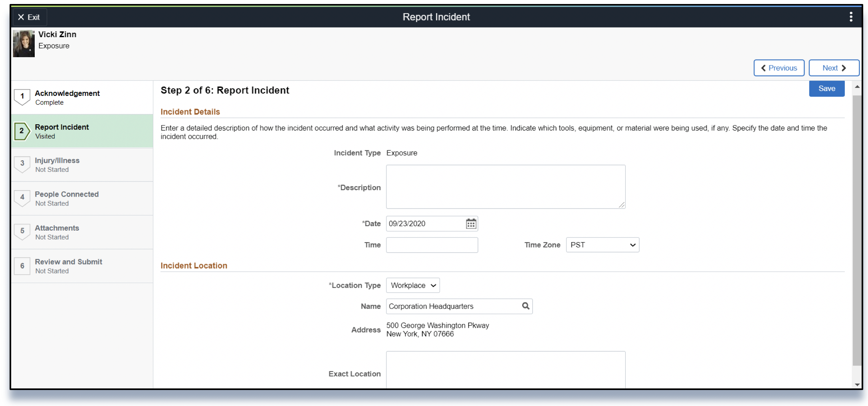Click the Name lookup magnifier icon
868x406 pixels.
tap(525, 306)
